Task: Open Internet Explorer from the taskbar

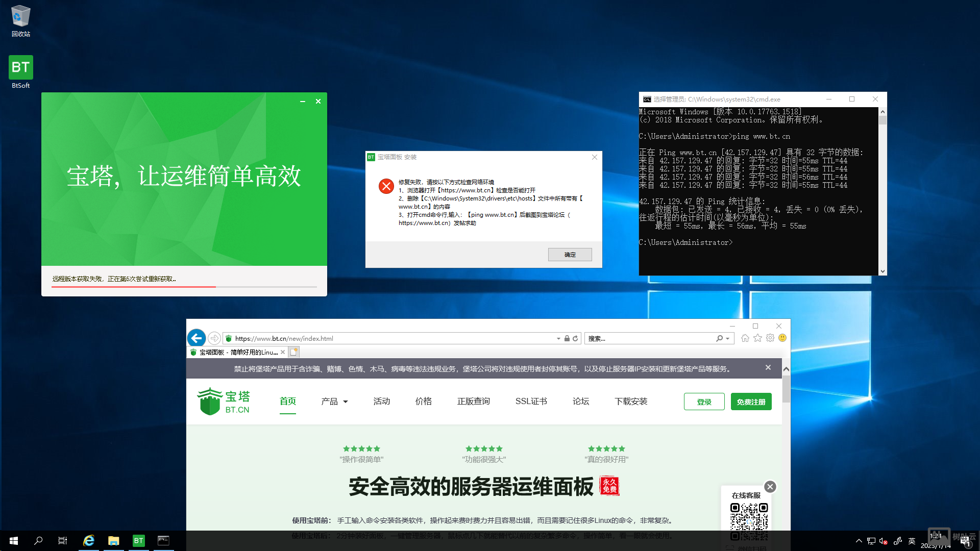Action: (89, 541)
